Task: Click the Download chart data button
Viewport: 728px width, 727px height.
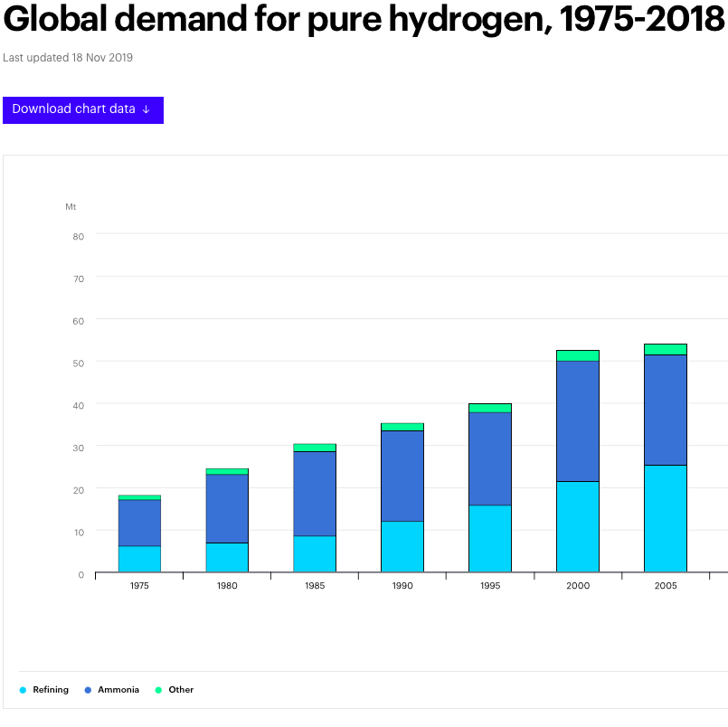Action: coord(83,109)
